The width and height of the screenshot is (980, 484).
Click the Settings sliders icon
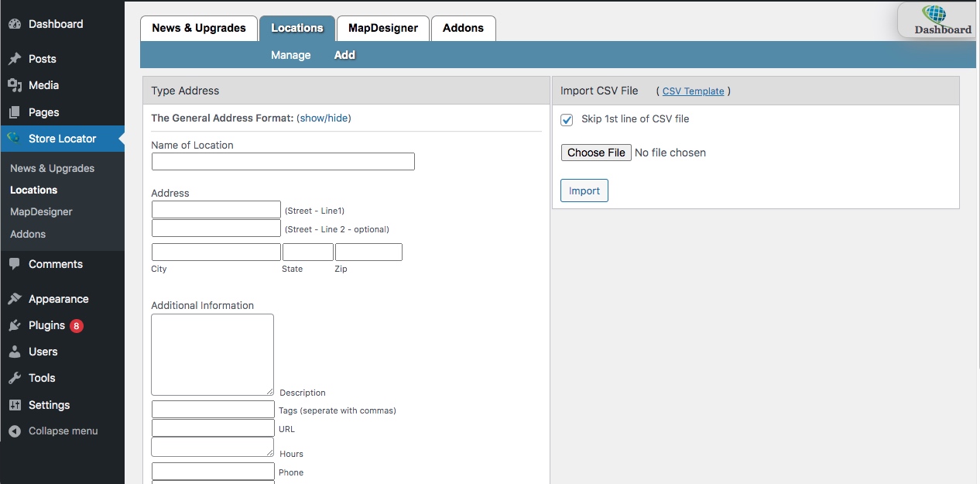[15, 405]
